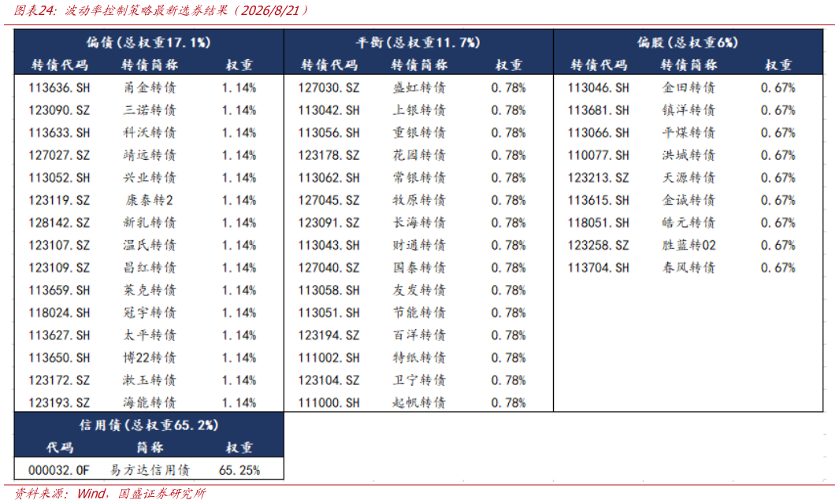Click 友发转债 entry
839x504 pixels.
coord(419,290)
